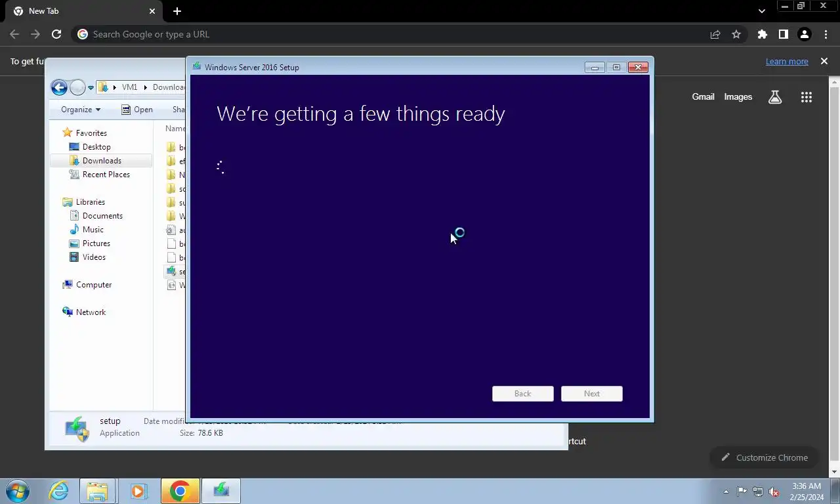Reload the Chrome page

pos(56,34)
